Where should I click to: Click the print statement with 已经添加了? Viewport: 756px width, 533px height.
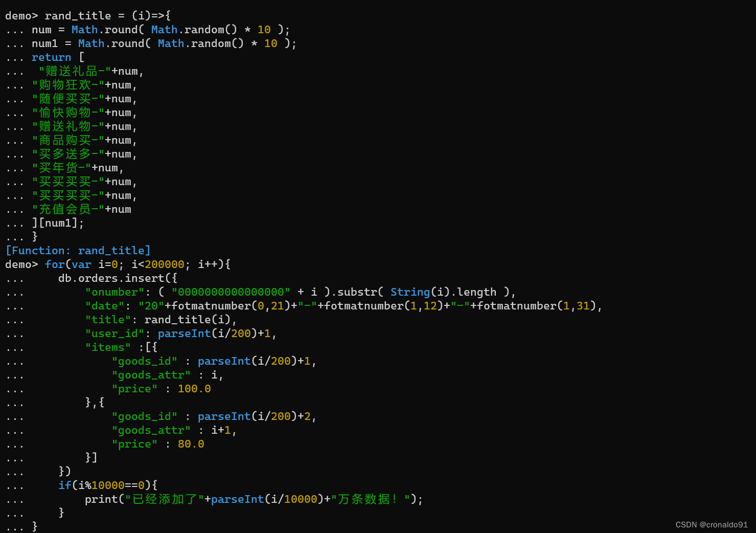click(x=254, y=499)
